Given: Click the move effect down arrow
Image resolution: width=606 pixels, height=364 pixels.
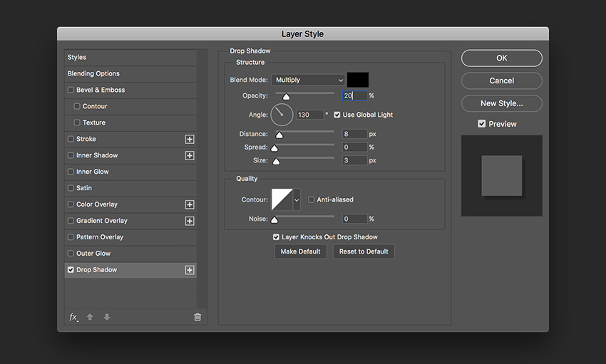Looking at the screenshot, I should pyautogui.click(x=107, y=317).
